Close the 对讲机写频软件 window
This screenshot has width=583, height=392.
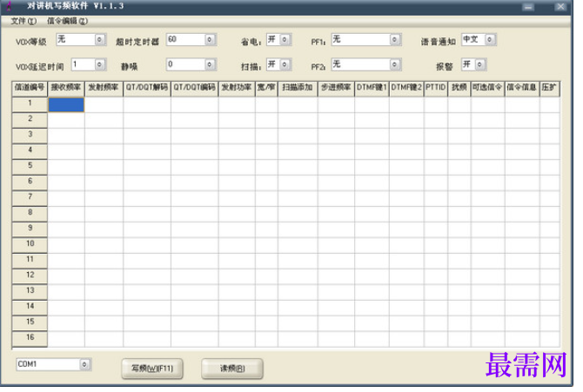560,7
